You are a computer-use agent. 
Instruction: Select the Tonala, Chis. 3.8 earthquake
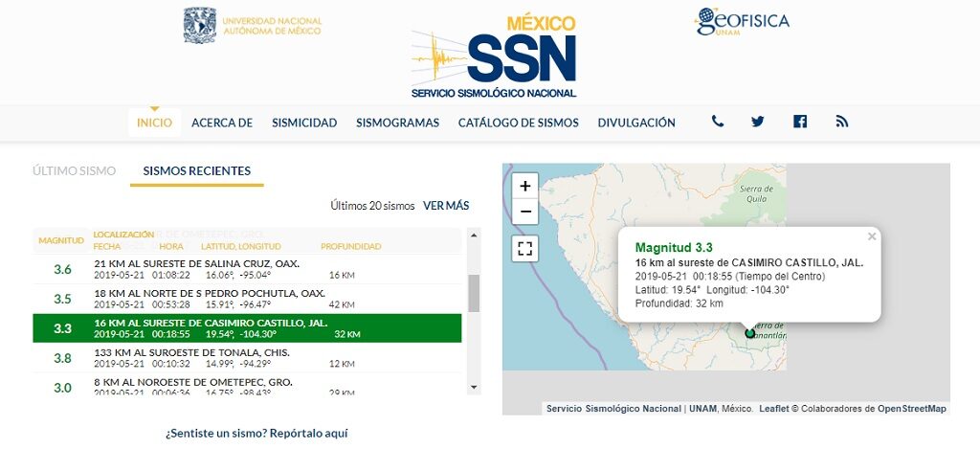coord(247,358)
